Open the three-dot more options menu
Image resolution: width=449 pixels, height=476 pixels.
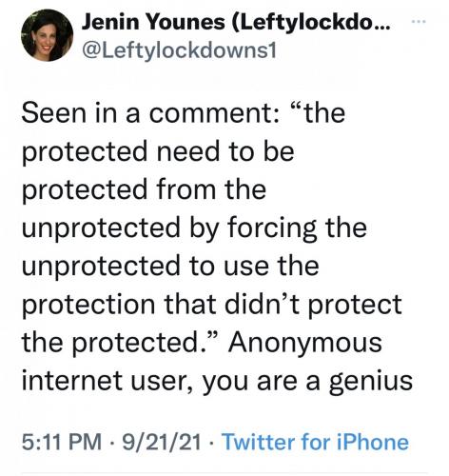419,22
